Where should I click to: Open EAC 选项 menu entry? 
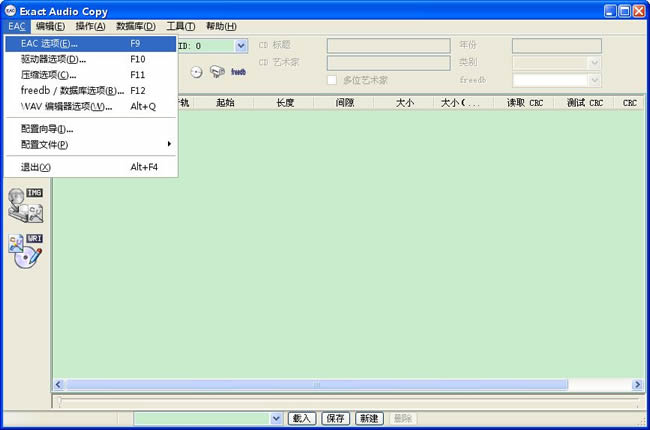tap(91, 44)
